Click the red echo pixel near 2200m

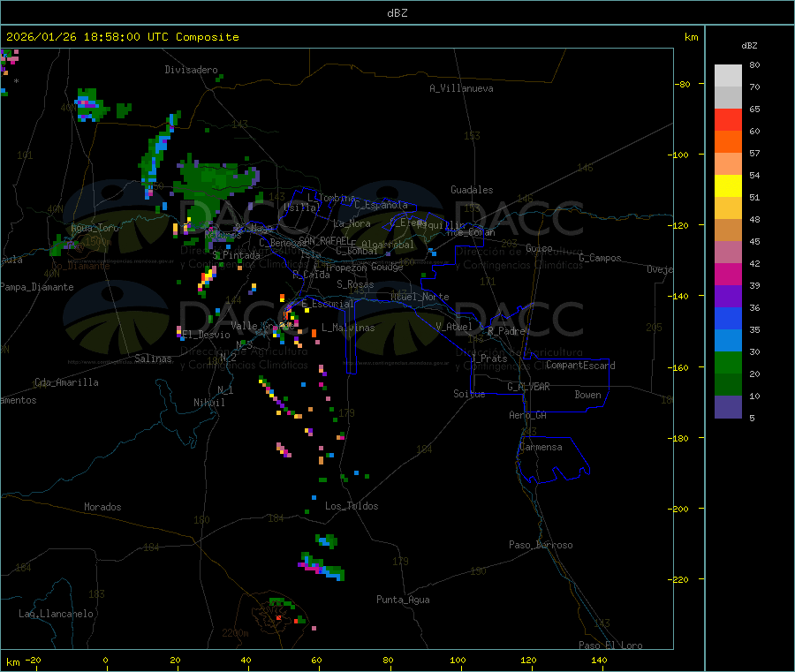[x=278, y=618]
